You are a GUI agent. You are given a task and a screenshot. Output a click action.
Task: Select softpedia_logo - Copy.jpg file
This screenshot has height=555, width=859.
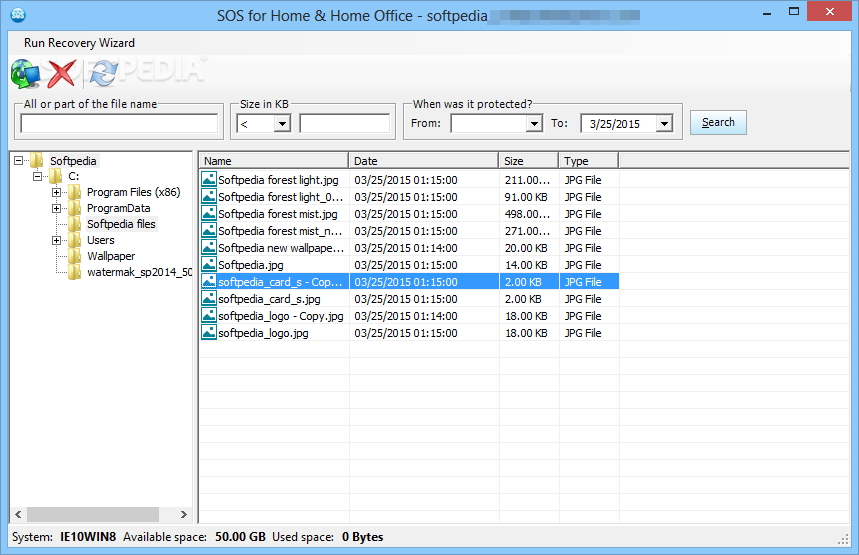281,316
